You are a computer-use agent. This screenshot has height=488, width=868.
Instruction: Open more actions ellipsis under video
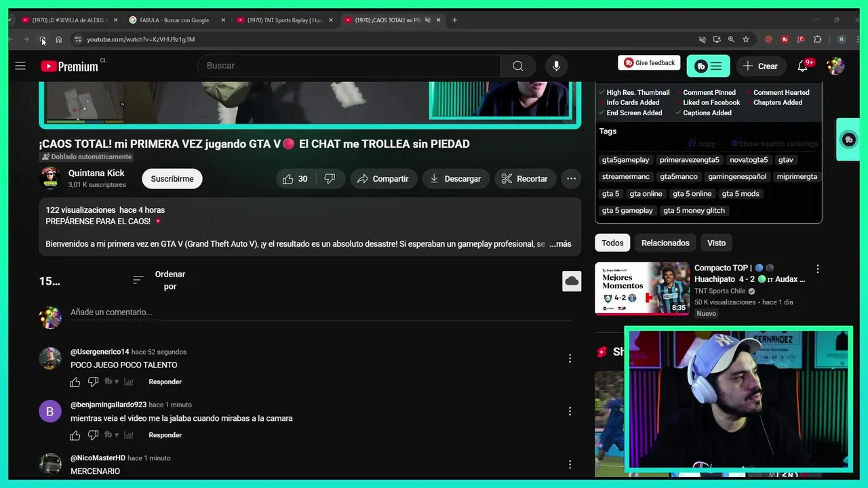click(571, 179)
